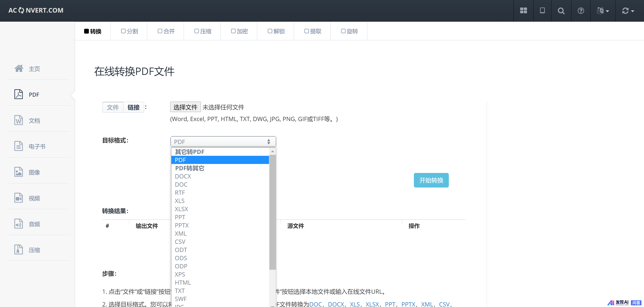
Task: Switch to the 加密 tab
Action: 239,31
